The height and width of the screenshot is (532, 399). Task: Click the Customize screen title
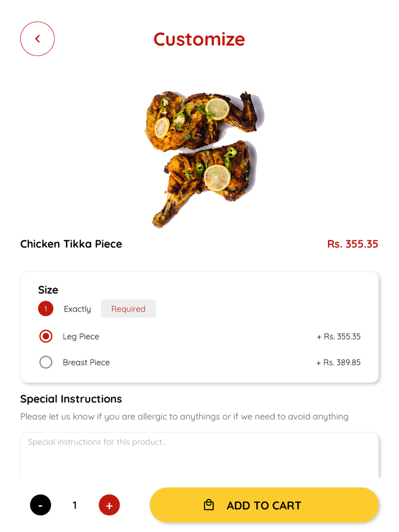[199, 40]
